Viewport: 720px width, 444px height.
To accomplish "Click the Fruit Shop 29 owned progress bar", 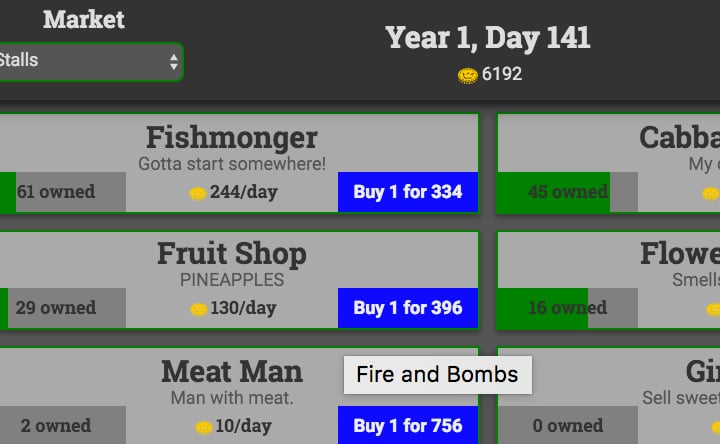I will coord(60,308).
